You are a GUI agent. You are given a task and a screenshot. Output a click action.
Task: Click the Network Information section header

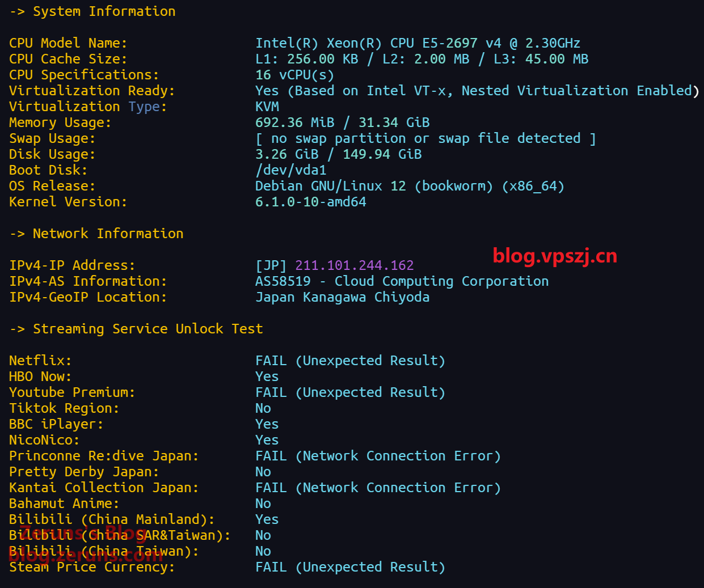(108, 234)
